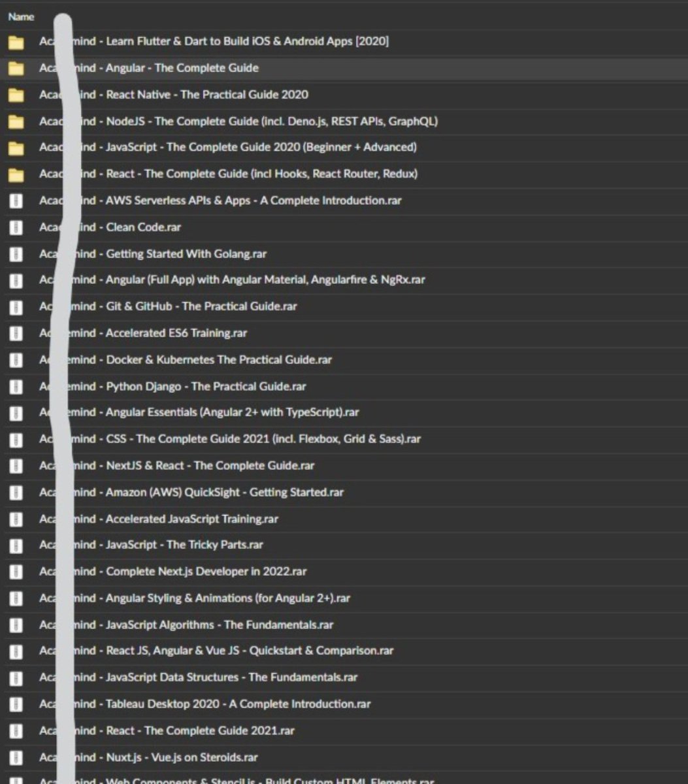Click "Angular Styling & Animations (for Angular 2+).rar"

click(228, 598)
